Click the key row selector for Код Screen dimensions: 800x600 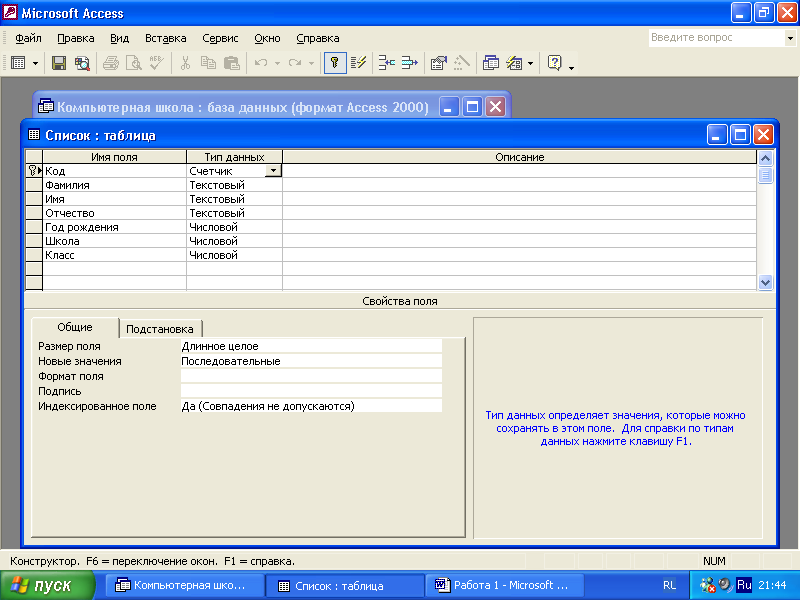34,171
